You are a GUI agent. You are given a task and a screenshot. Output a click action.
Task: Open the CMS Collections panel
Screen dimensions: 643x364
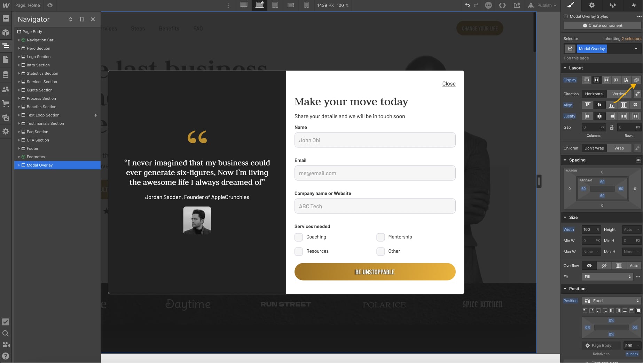click(6, 74)
